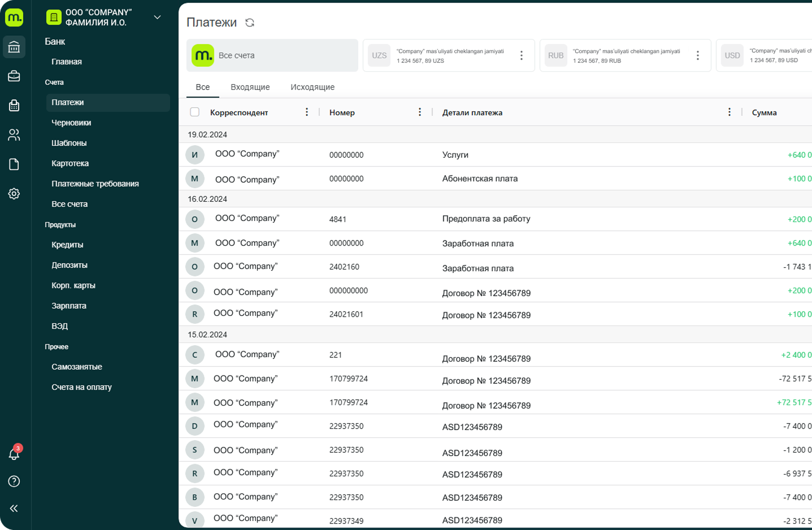Open the calculator icon in the left rail
This screenshot has width=812, height=530.
tap(14, 106)
